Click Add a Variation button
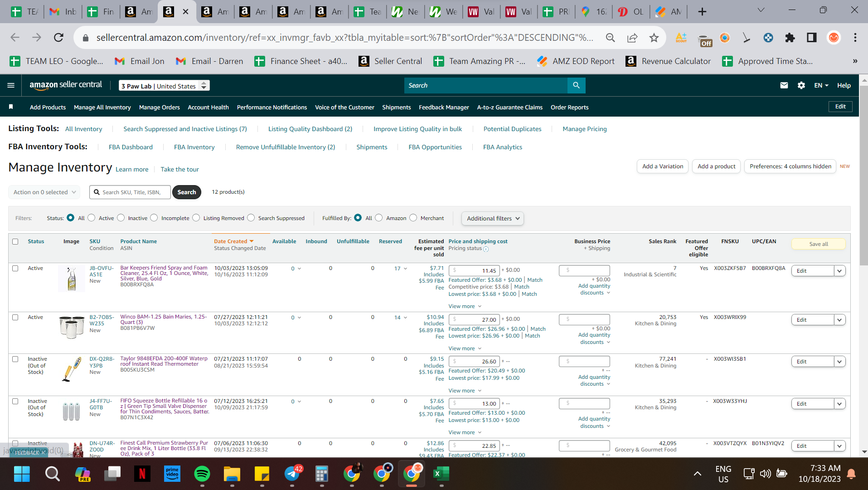This screenshot has width=868, height=490. click(x=663, y=167)
